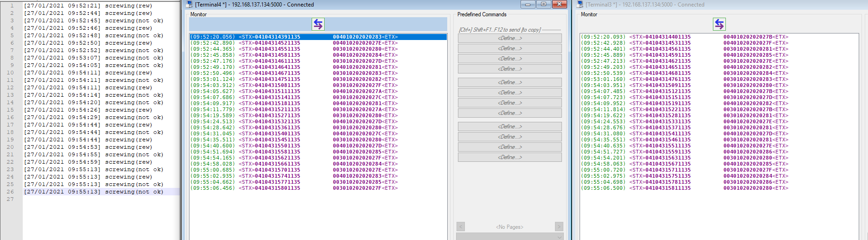Screen dimensions: 868x240
Task: Click the topmost Define button under Predefined Commands
Action: 510,38
